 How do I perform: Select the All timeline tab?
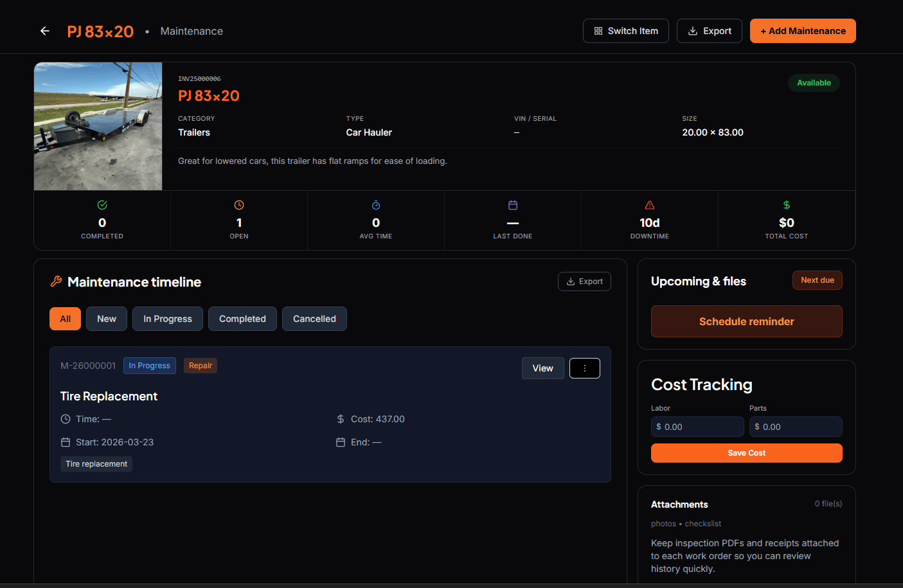[x=65, y=318]
